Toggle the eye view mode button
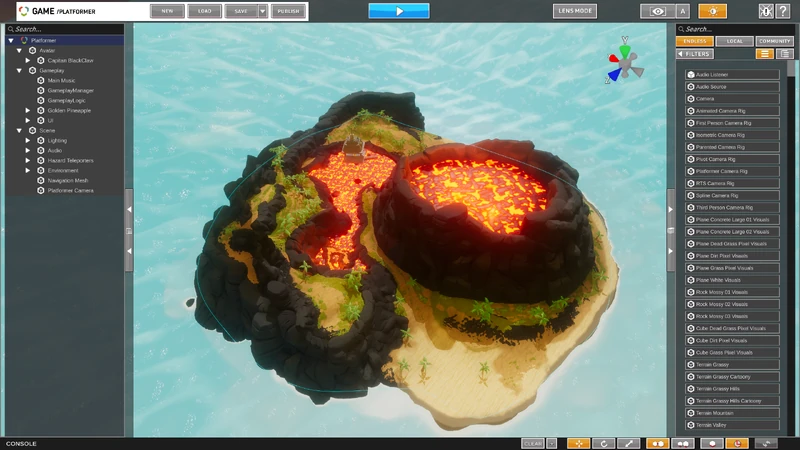This screenshot has width=800, height=450. (658, 11)
